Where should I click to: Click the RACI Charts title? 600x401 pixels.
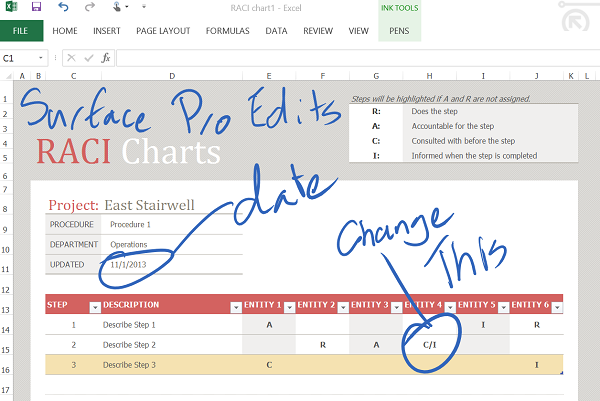[128, 152]
